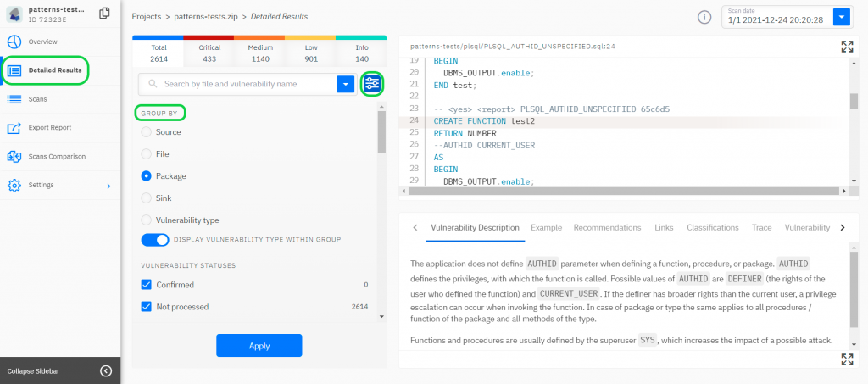The height and width of the screenshot is (384, 868).
Task: Uncheck the Confirmed status checkbox
Action: [x=146, y=285]
